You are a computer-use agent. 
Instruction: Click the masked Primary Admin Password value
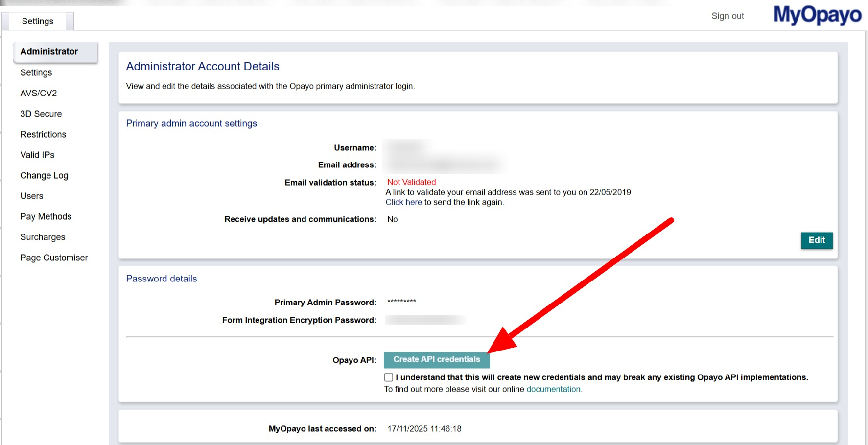point(401,302)
